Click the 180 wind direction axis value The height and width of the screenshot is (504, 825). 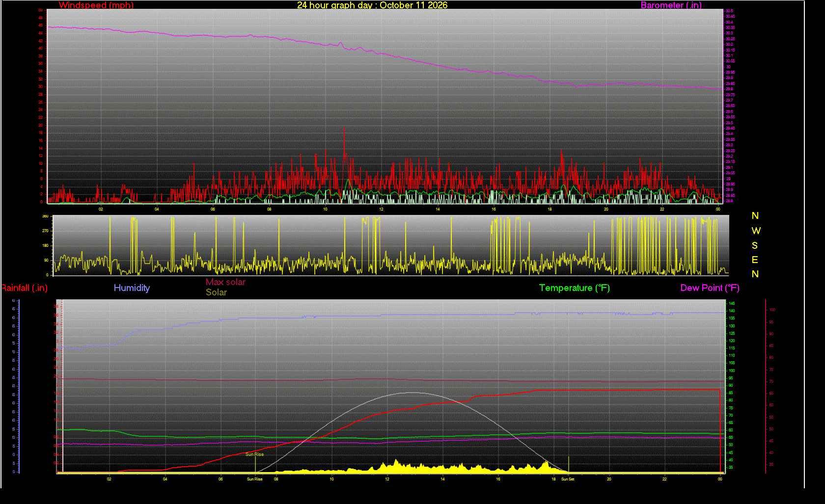coord(45,245)
